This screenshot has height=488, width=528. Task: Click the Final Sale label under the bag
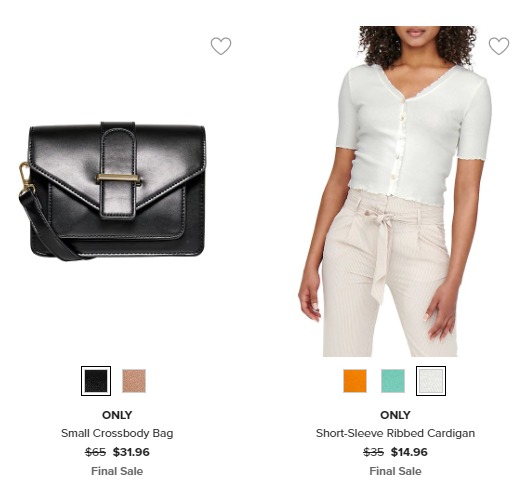coord(117,471)
